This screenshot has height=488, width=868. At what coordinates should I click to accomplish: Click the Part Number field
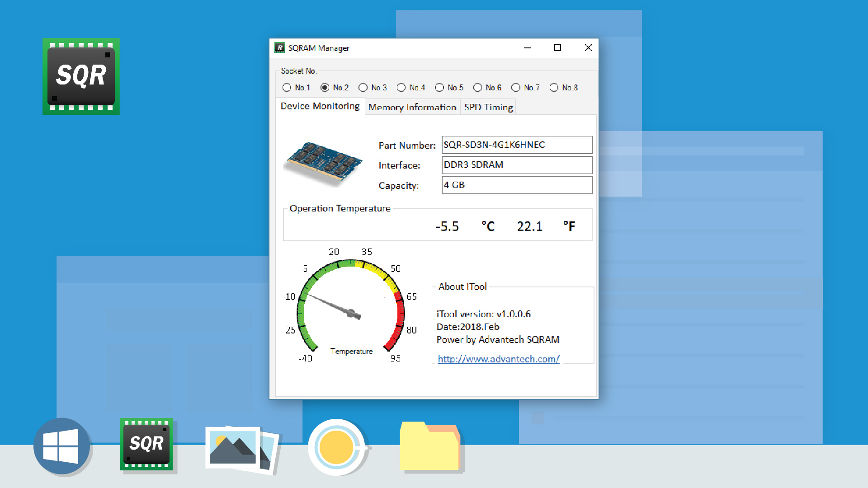pyautogui.click(x=517, y=145)
